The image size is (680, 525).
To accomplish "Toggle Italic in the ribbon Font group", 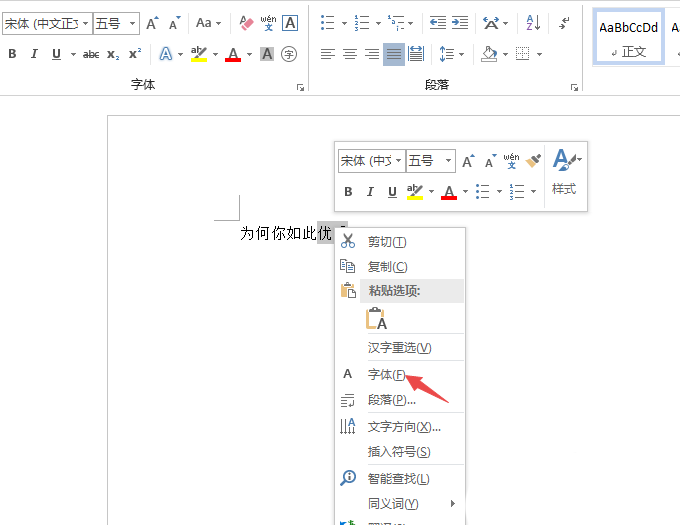I will pos(34,54).
